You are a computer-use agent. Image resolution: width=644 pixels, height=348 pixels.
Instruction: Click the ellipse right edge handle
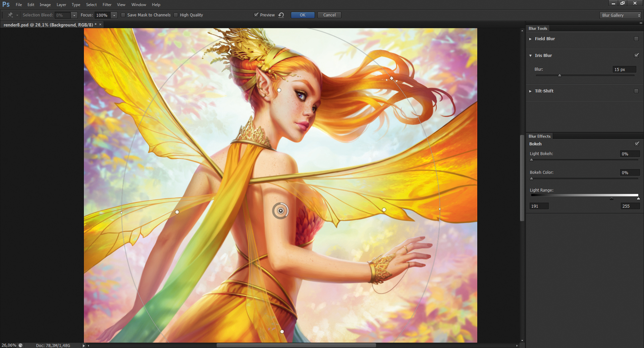point(440,209)
